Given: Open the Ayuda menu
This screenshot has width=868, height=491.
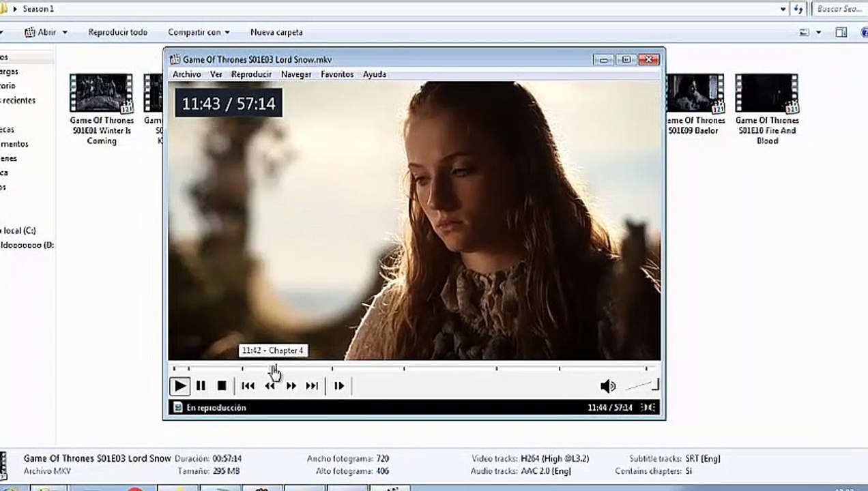Looking at the screenshot, I should pos(375,74).
